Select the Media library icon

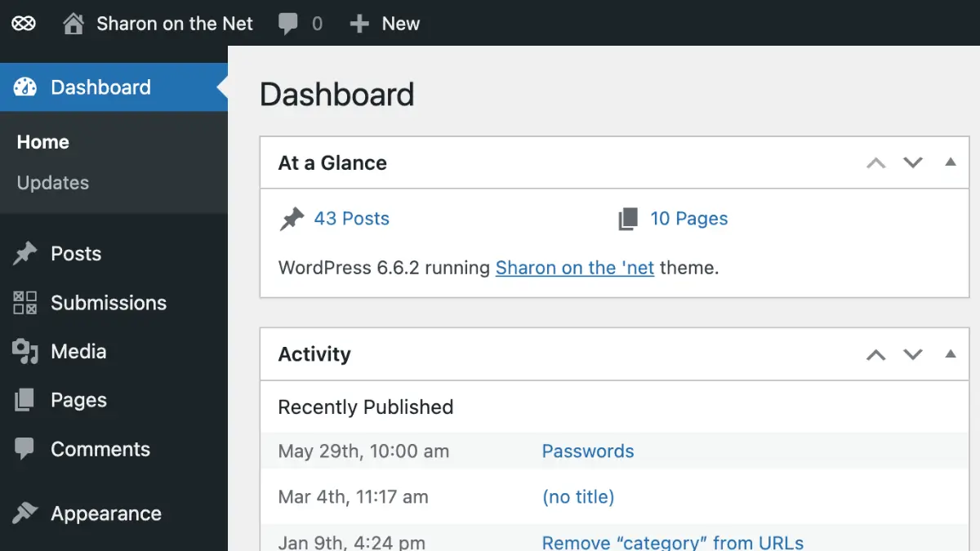25,351
